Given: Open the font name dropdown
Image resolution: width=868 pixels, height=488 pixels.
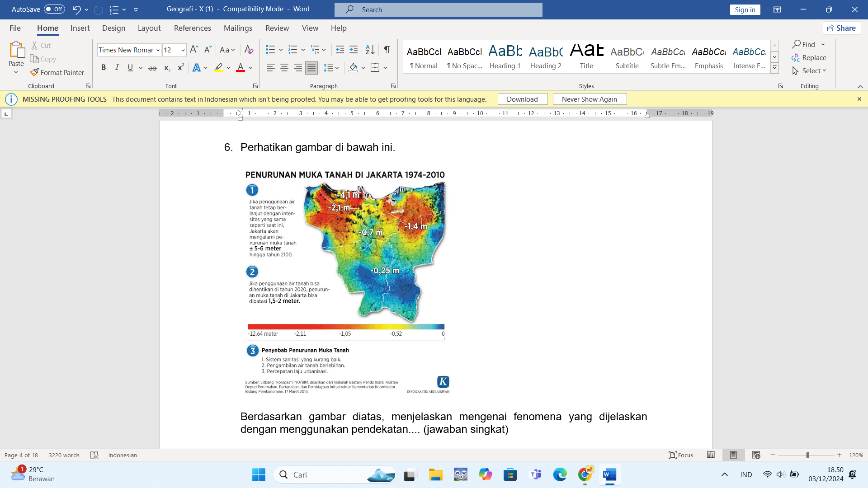Looking at the screenshot, I should click(158, 50).
